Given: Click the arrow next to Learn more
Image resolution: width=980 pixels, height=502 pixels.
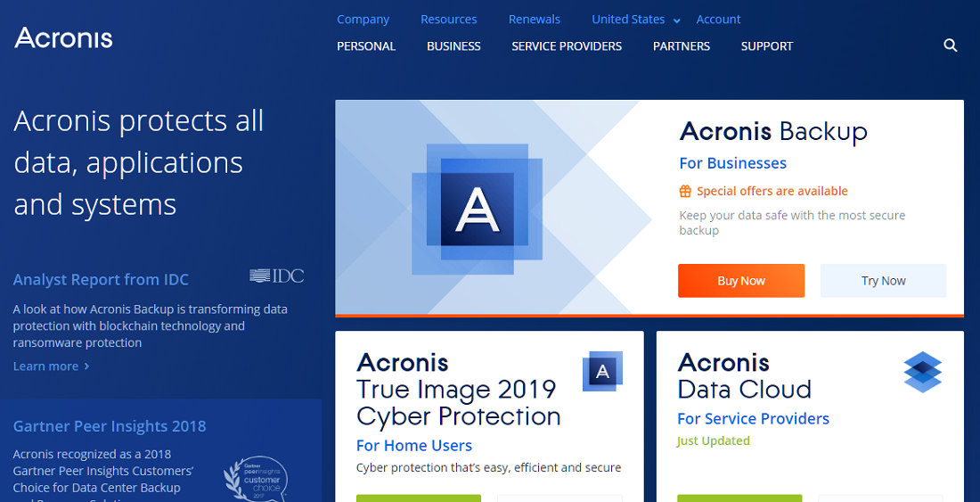Looking at the screenshot, I should (x=87, y=366).
